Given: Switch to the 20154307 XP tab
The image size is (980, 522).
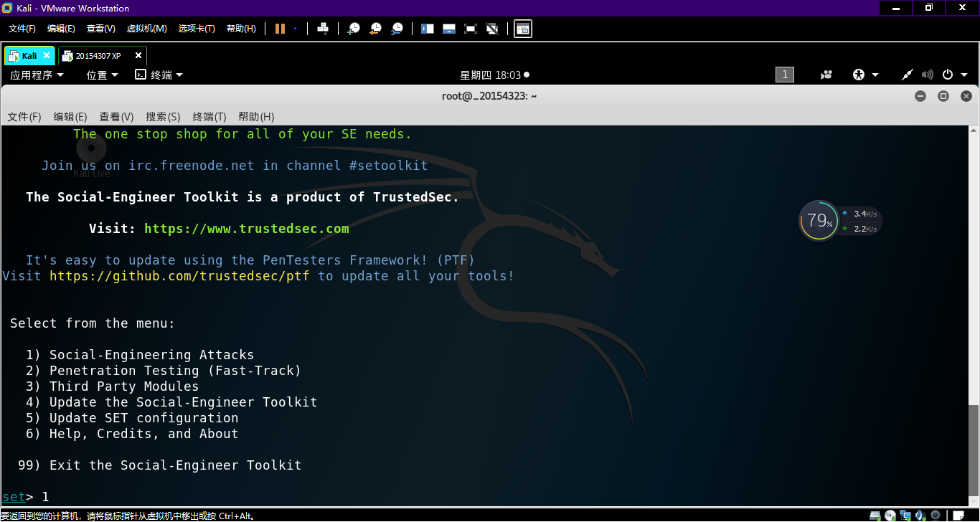Looking at the screenshot, I should 98,55.
